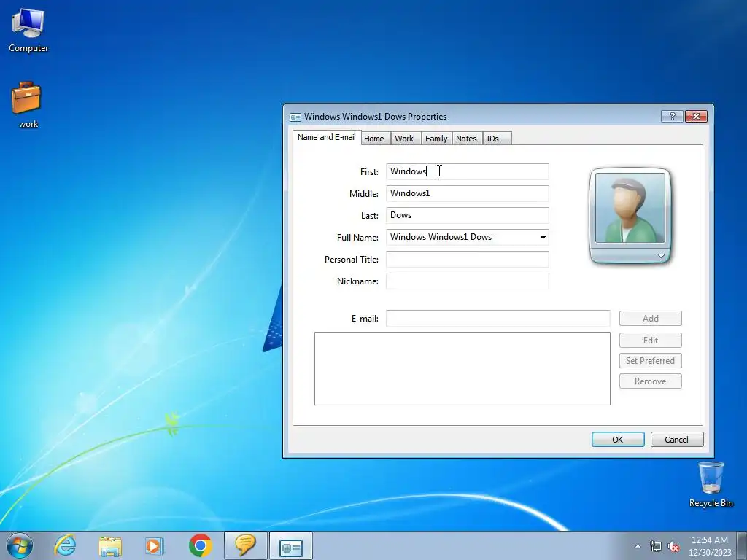Click the Last name field
747x560 pixels.
tap(468, 215)
